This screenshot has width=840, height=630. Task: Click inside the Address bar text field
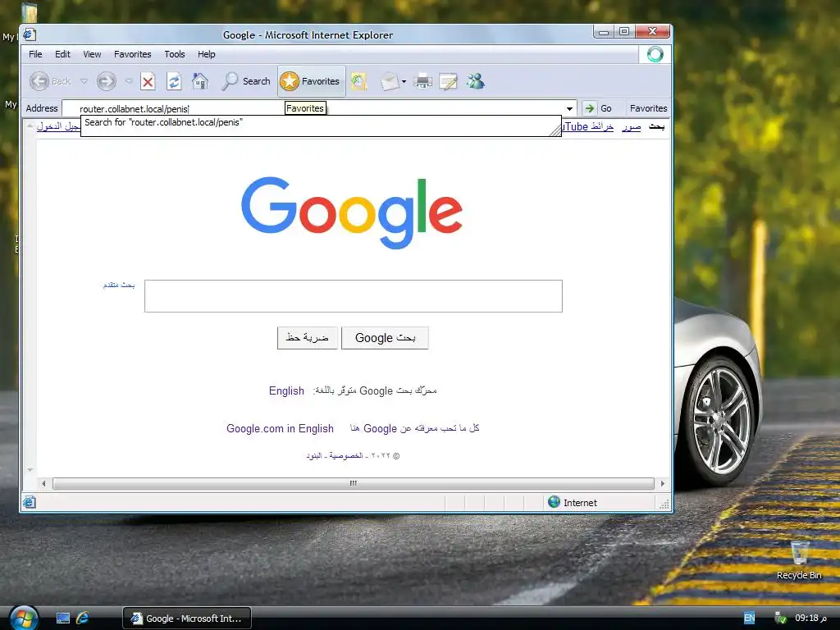click(x=319, y=109)
